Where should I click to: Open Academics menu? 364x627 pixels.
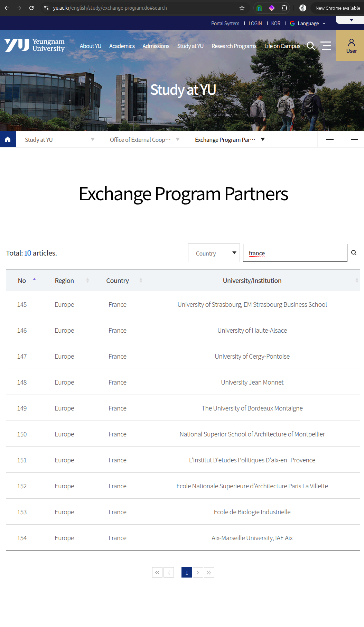tap(122, 46)
